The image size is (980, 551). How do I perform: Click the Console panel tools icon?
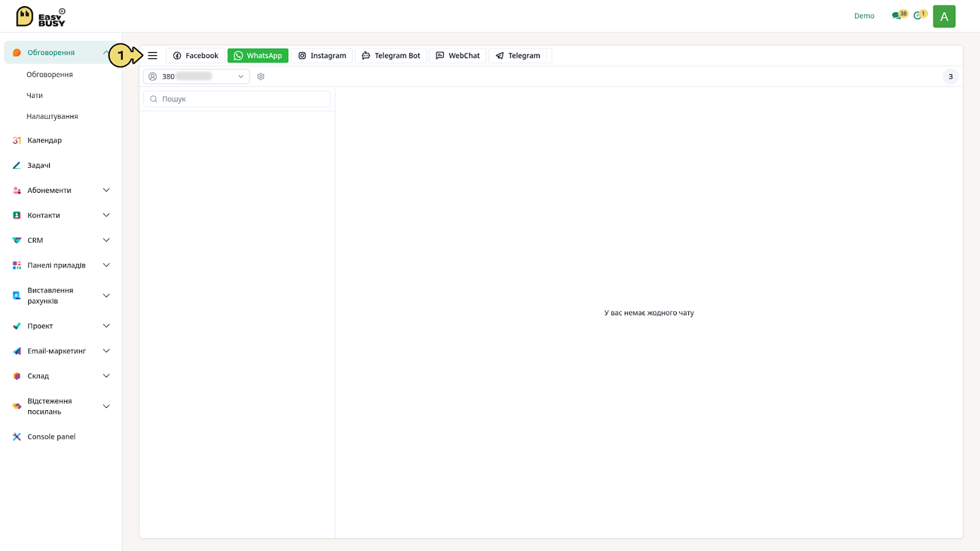[17, 437]
